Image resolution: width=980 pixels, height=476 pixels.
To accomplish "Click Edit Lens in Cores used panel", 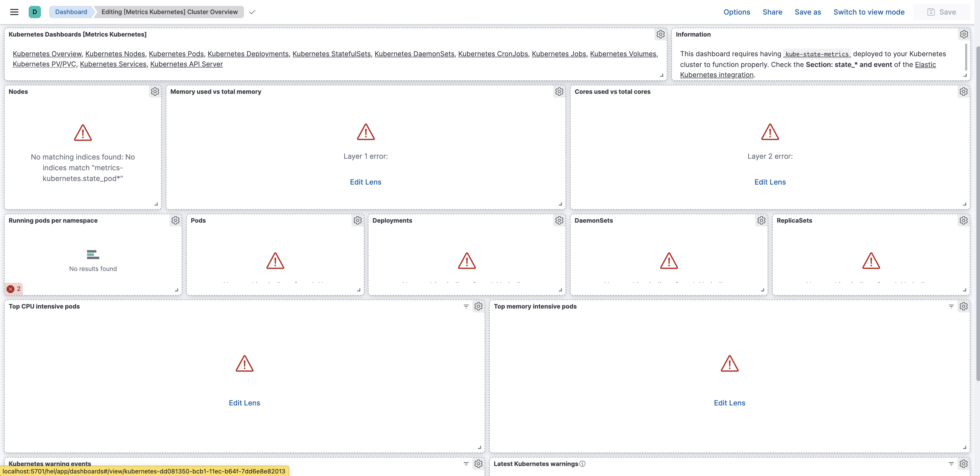I will click(x=770, y=182).
